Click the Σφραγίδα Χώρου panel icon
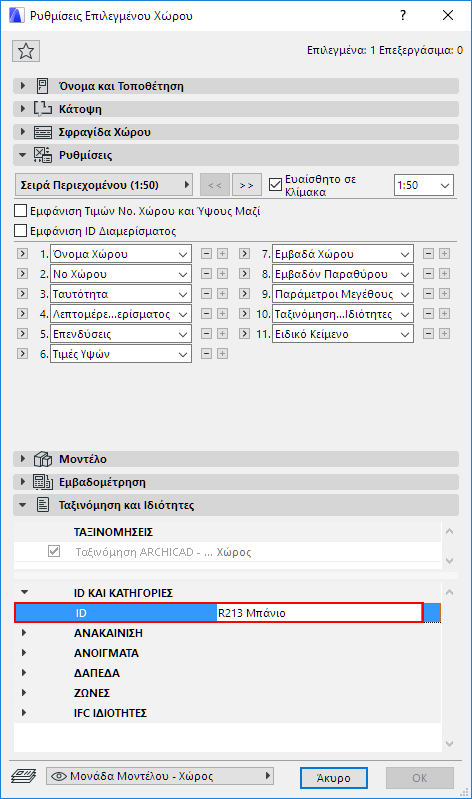This screenshot has width=472, height=799. click(x=43, y=132)
